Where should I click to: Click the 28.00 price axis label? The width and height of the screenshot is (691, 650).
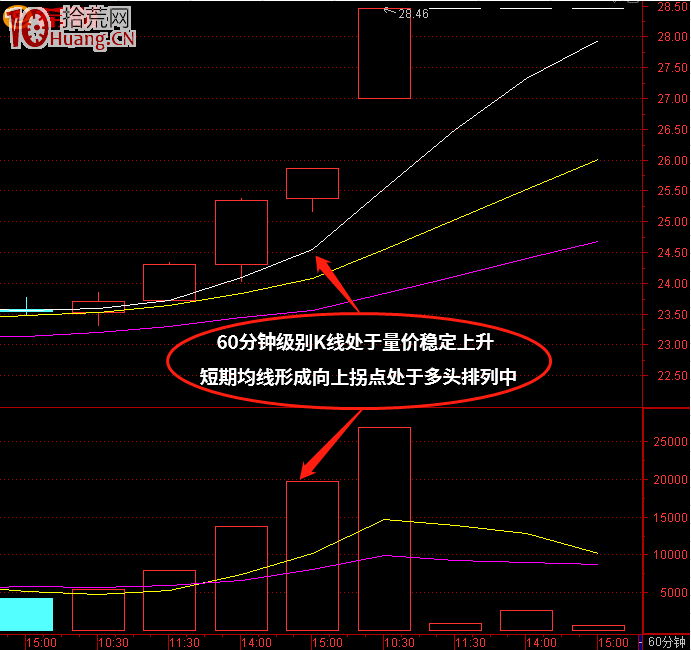(672, 37)
